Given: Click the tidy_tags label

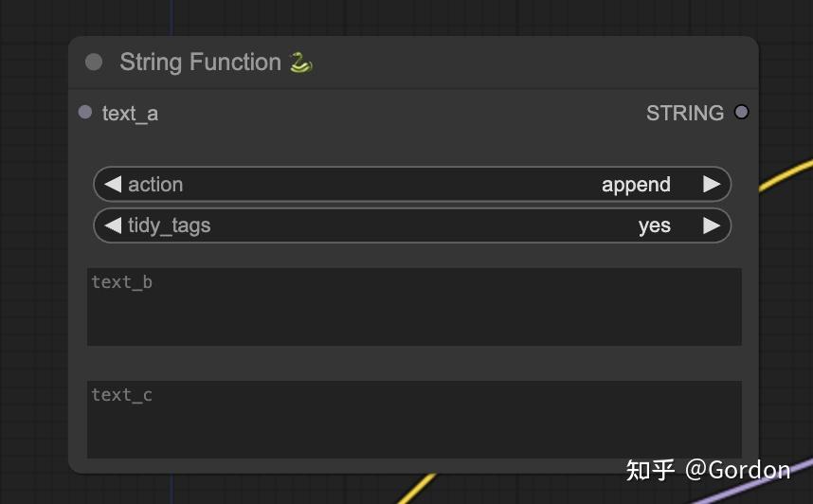Looking at the screenshot, I should coord(169,225).
